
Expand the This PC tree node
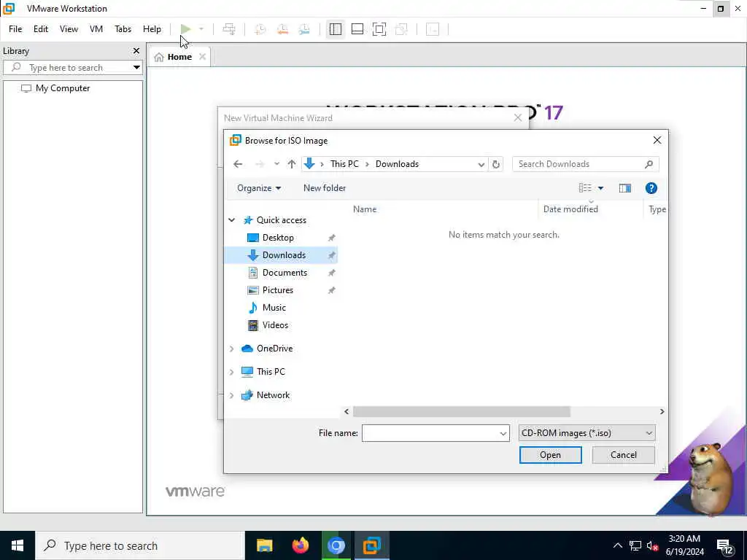[231, 372]
